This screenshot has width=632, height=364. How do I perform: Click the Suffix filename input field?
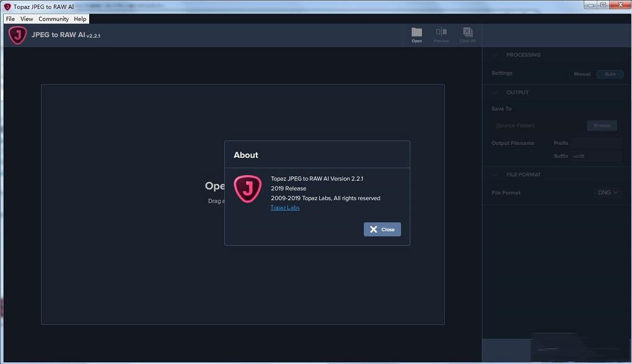pos(596,156)
